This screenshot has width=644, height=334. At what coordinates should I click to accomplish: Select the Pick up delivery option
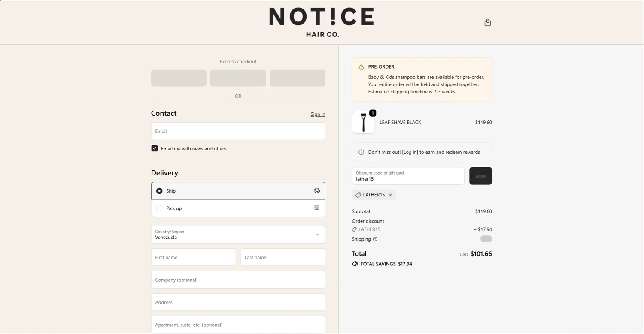click(x=238, y=208)
